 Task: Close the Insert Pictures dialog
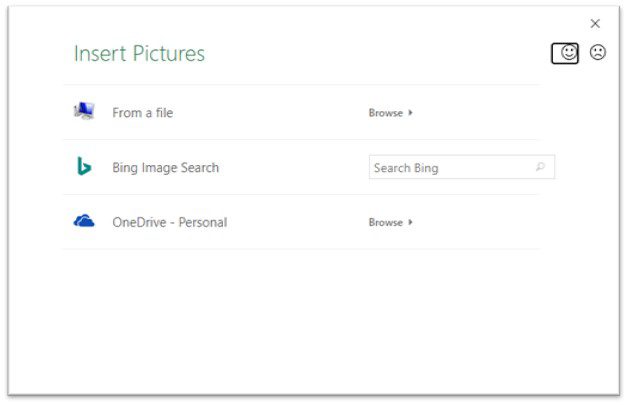tap(595, 24)
